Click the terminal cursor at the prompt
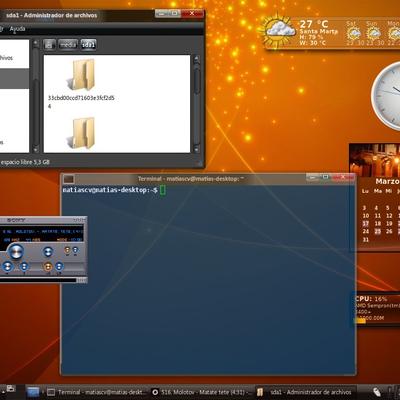Screen dimensions: 400x400 coord(162,190)
